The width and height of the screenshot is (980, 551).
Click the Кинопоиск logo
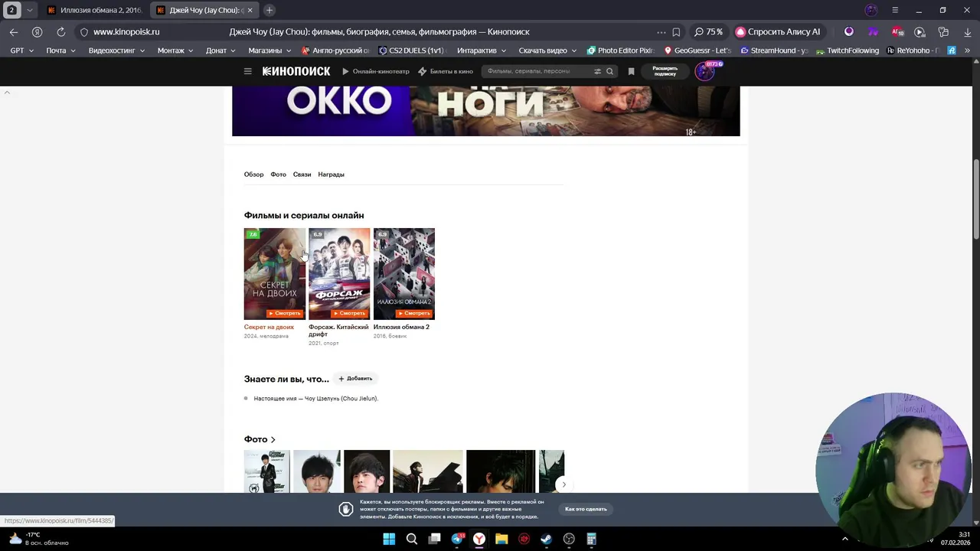(296, 71)
